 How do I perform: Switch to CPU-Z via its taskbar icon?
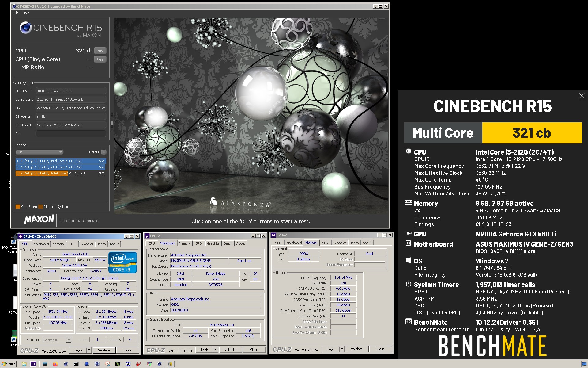click(x=33, y=364)
